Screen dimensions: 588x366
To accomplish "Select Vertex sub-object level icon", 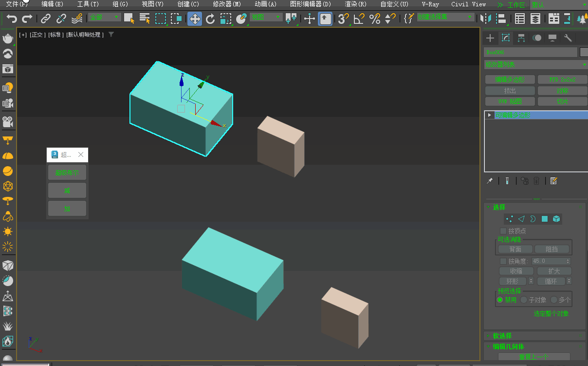I will tap(509, 219).
